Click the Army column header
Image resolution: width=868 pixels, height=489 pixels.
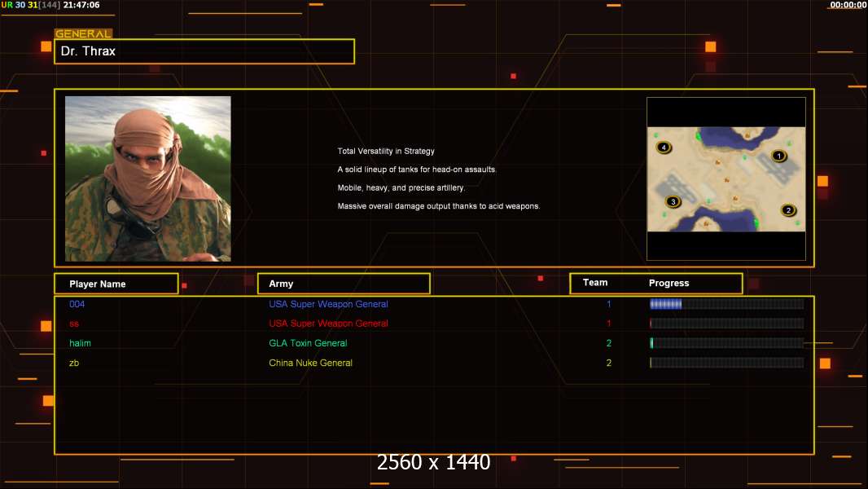pos(344,284)
